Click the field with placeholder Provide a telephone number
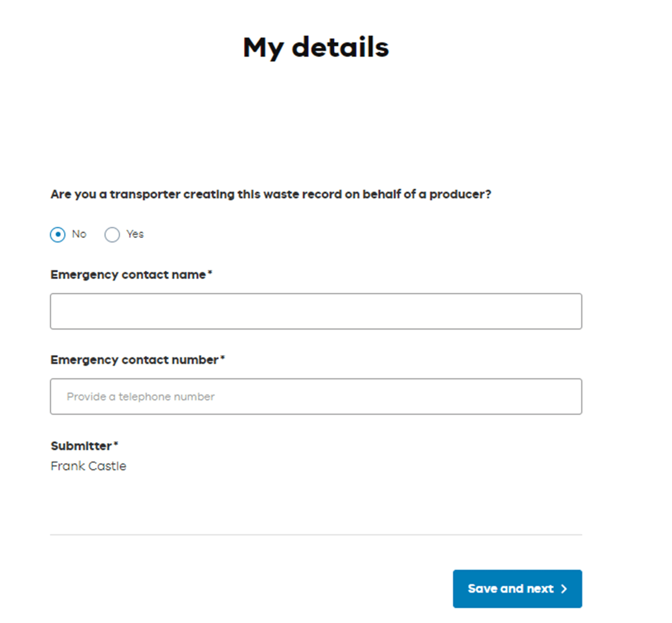672x623 pixels. (x=316, y=396)
